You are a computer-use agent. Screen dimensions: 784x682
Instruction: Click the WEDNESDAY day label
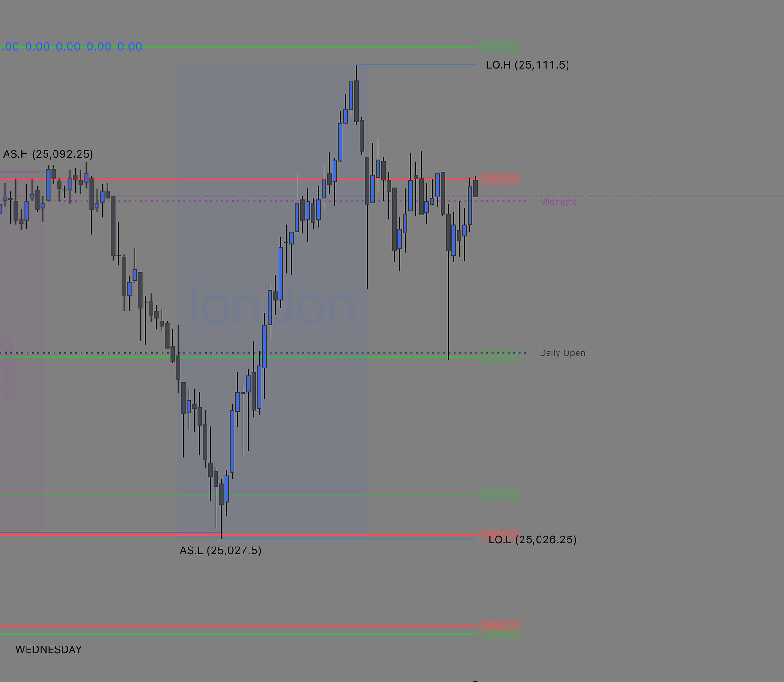pos(48,649)
